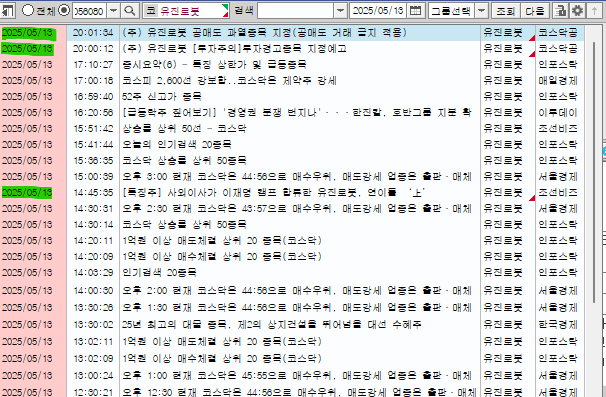Open news '공매도 과열종목 지정' at 20:01:34
Image resolution: width=606 pixels, height=397 pixels.
point(265,32)
